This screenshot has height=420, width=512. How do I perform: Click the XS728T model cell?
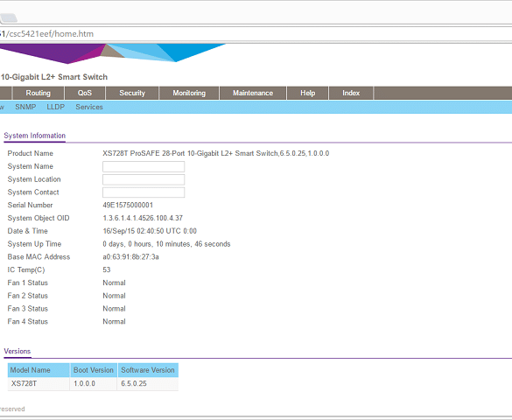point(39,384)
